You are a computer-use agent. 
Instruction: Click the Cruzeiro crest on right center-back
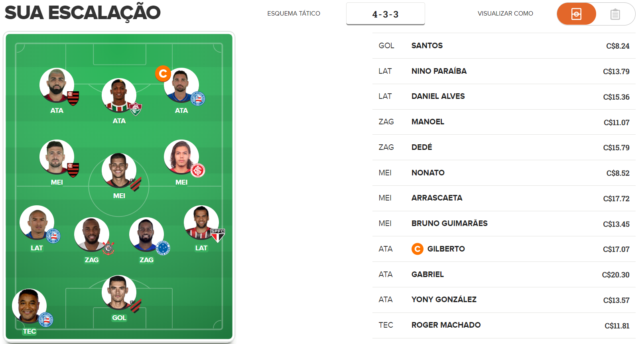(163, 248)
